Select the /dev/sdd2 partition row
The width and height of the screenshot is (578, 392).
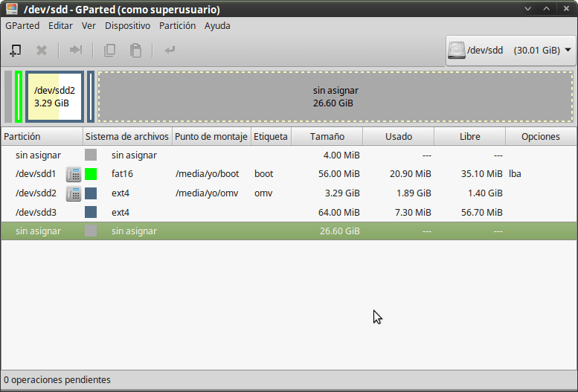(289, 193)
